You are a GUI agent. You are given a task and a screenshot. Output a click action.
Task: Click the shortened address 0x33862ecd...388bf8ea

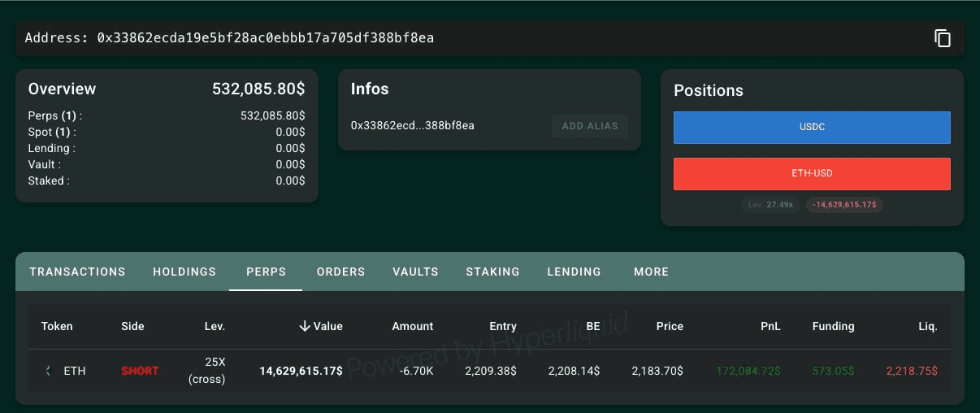click(412, 126)
